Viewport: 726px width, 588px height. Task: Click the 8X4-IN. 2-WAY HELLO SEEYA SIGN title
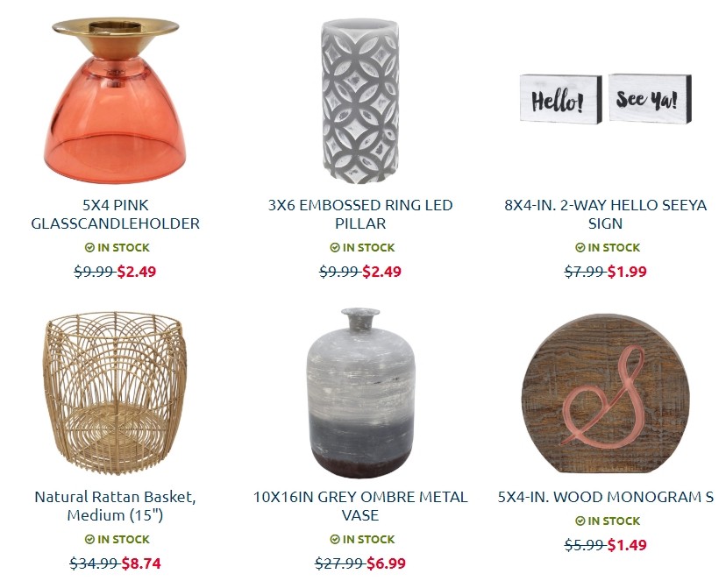[606, 214]
